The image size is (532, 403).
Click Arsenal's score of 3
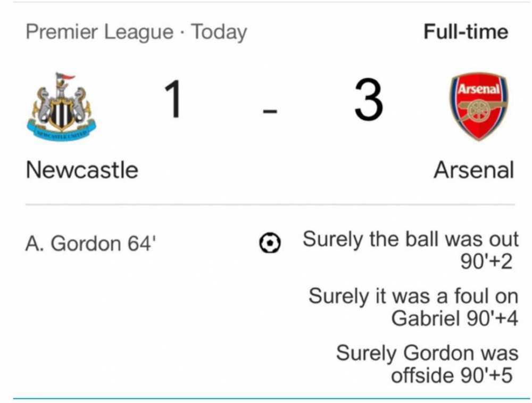point(369,99)
